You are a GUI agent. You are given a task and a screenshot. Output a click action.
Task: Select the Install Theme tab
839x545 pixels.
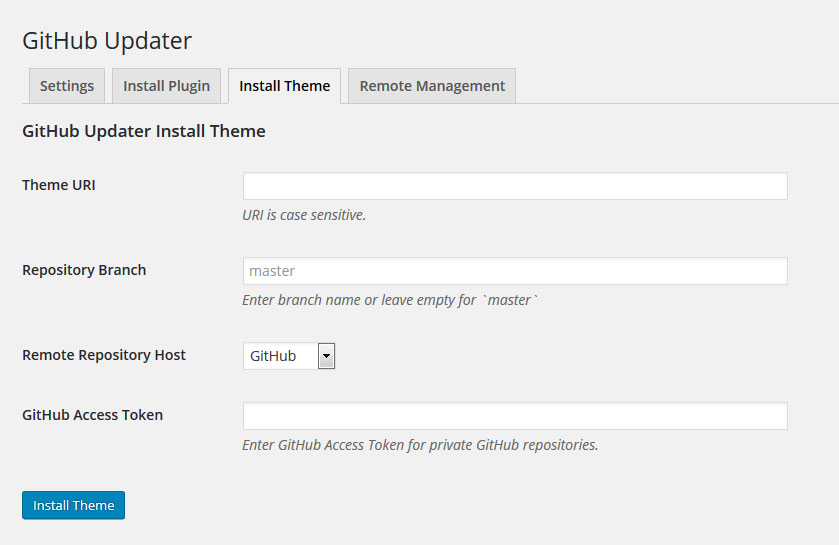[x=285, y=86]
